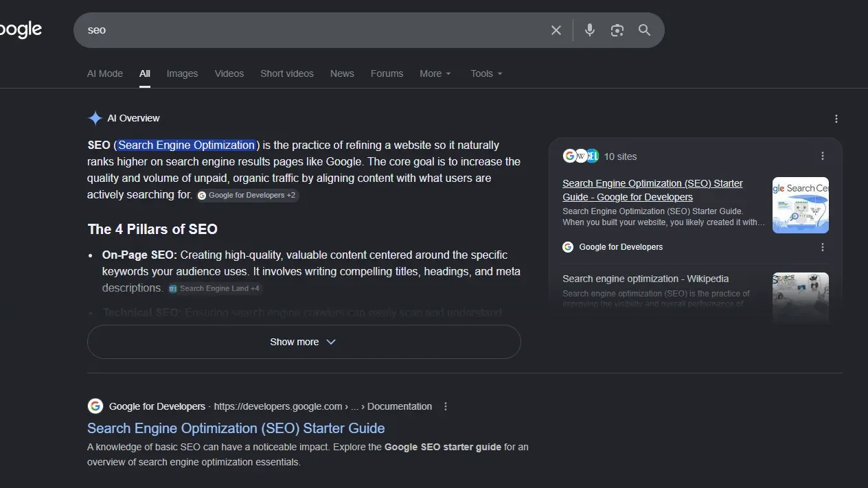
Task: Open Google Lens image search icon
Action: pos(617,30)
